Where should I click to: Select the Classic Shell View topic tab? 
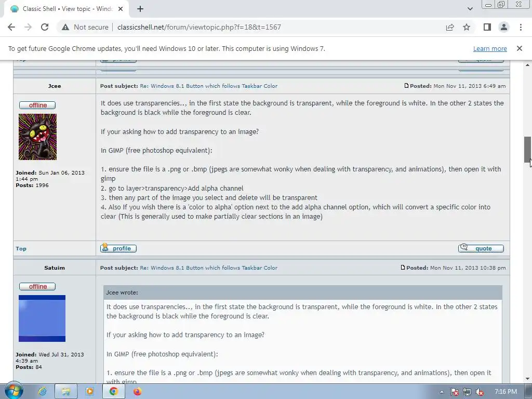click(66, 9)
